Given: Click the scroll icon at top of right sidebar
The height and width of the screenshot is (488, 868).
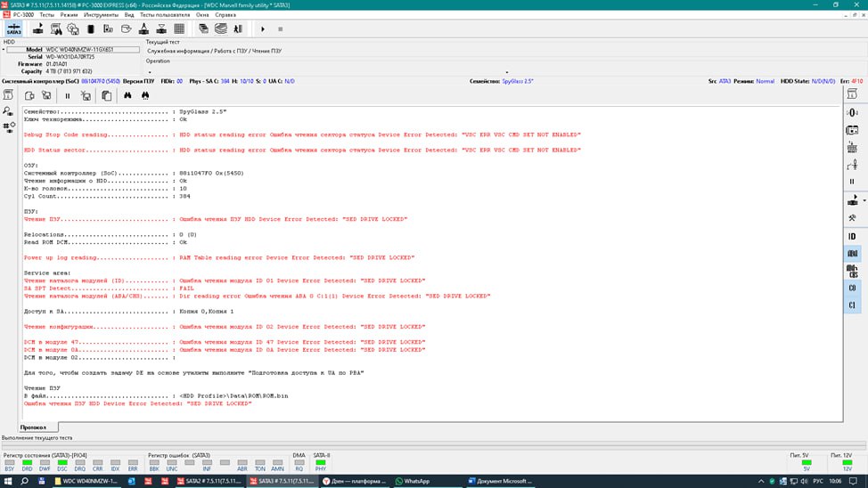Looking at the screenshot, I should tap(853, 94).
